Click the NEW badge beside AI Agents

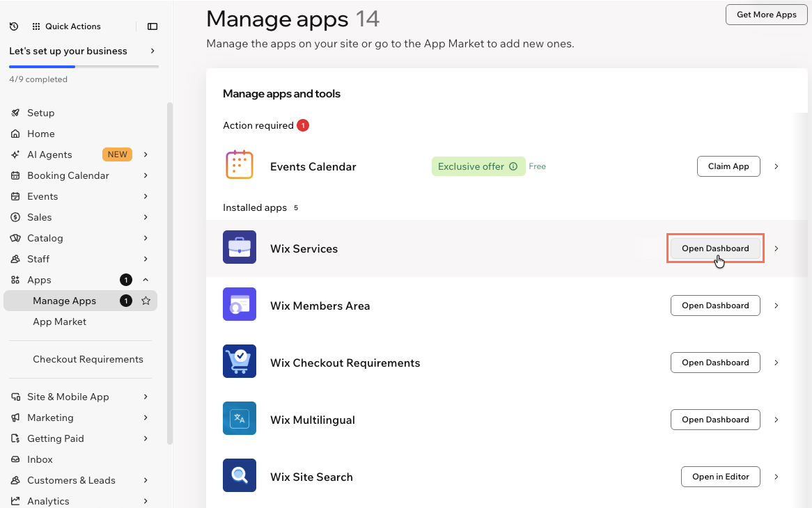[117, 154]
